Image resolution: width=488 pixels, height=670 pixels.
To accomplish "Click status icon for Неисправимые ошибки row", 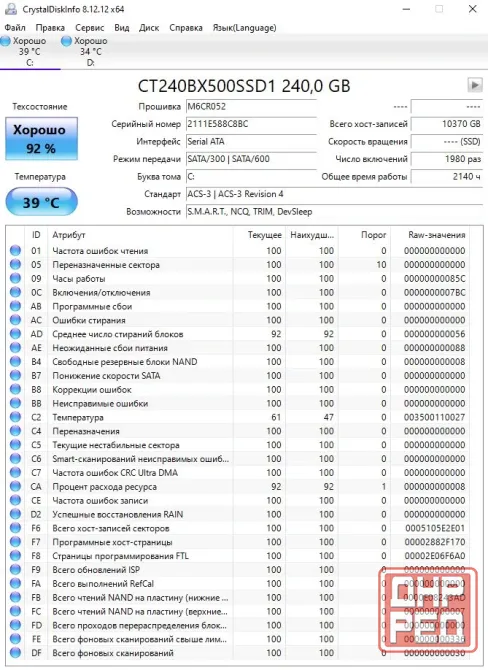I will (15, 403).
